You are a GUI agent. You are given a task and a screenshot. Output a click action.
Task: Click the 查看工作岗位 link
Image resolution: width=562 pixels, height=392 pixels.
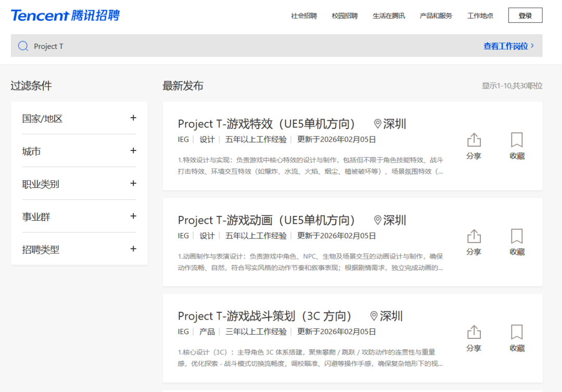pyautogui.click(x=508, y=46)
